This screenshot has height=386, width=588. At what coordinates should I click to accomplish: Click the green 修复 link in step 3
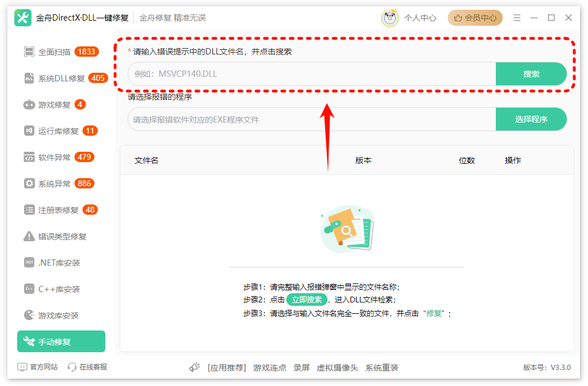point(434,313)
